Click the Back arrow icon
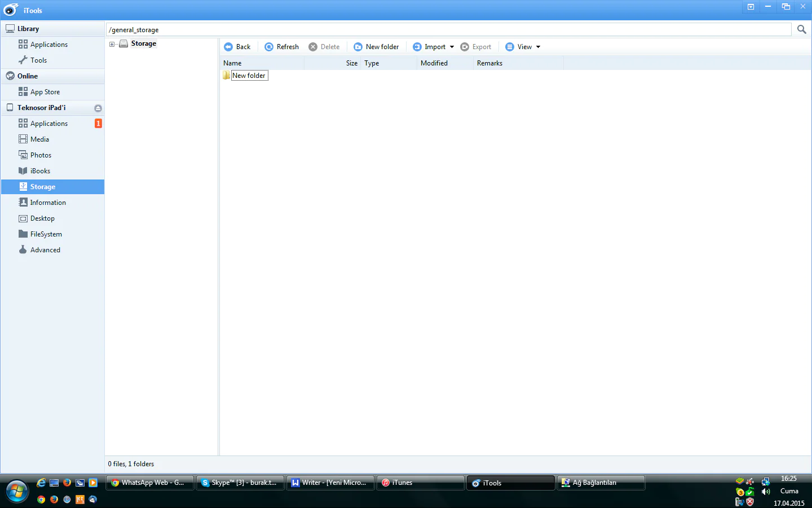The width and height of the screenshot is (812, 508). click(x=228, y=47)
